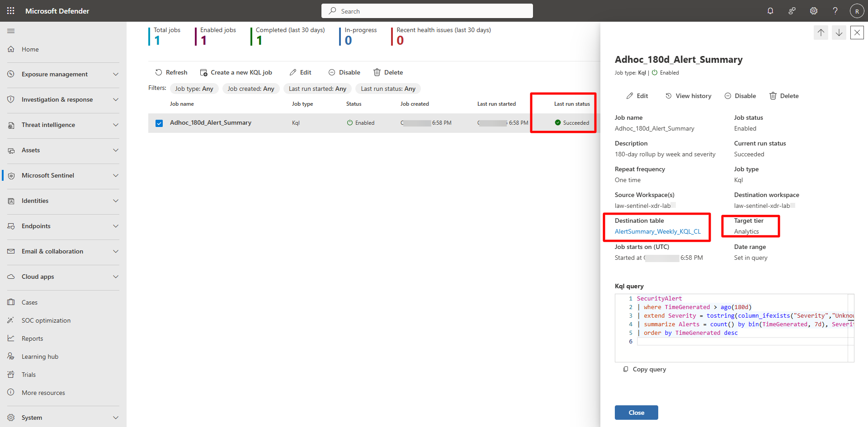Open the account avatar menu
868x427 pixels.
(857, 11)
